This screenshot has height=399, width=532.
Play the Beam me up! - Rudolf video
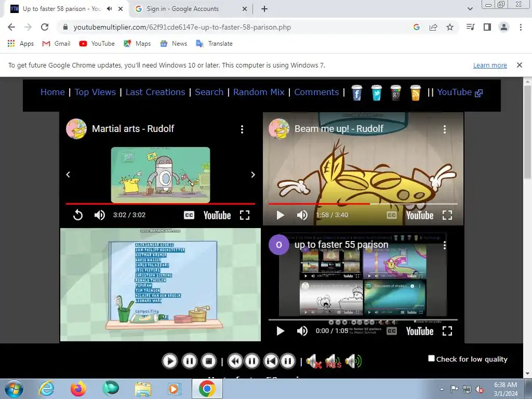(280, 215)
